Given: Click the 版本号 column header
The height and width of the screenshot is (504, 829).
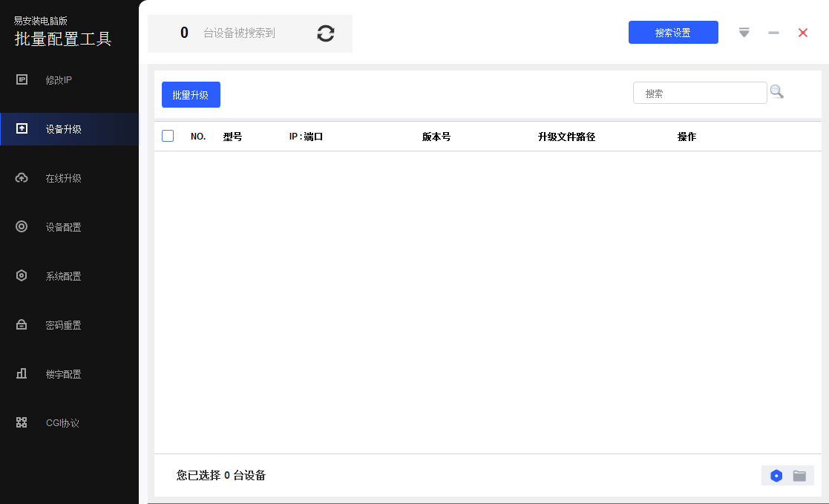Looking at the screenshot, I should (x=436, y=137).
